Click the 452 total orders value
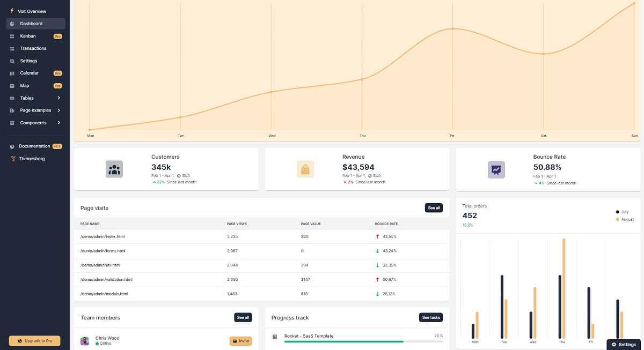The width and height of the screenshot is (644, 350). click(470, 215)
